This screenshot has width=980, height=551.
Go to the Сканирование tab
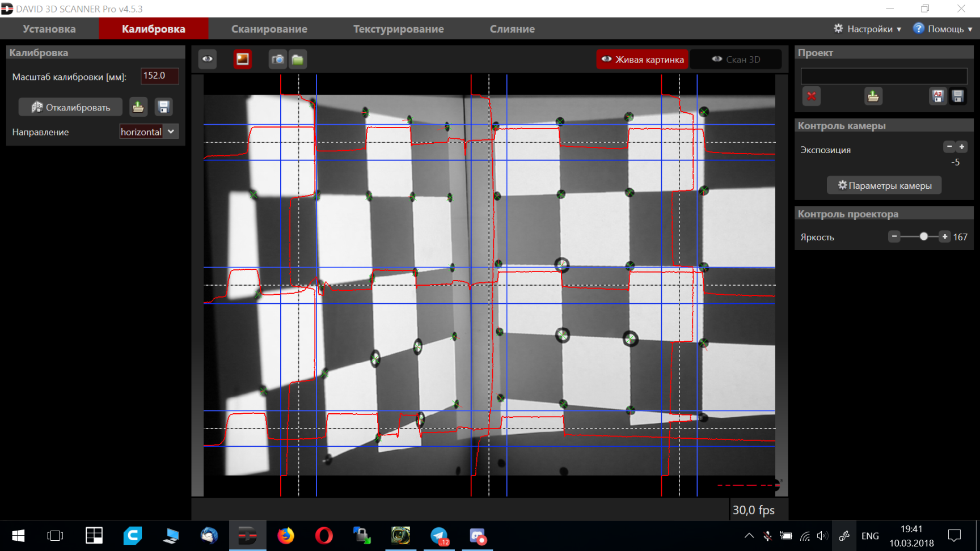[269, 29]
